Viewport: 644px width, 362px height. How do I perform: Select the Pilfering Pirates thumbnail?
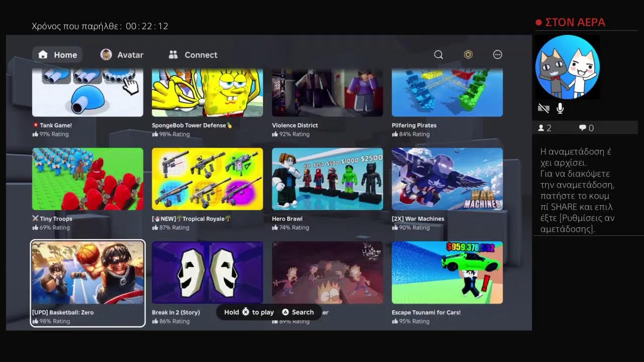coord(447,93)
